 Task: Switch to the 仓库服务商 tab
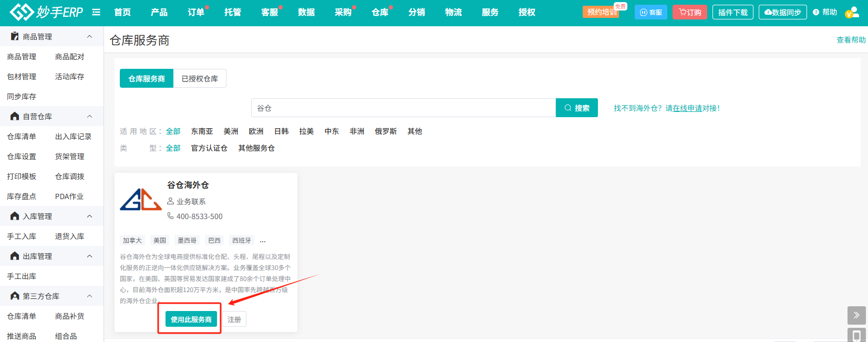tap(147, 78)
